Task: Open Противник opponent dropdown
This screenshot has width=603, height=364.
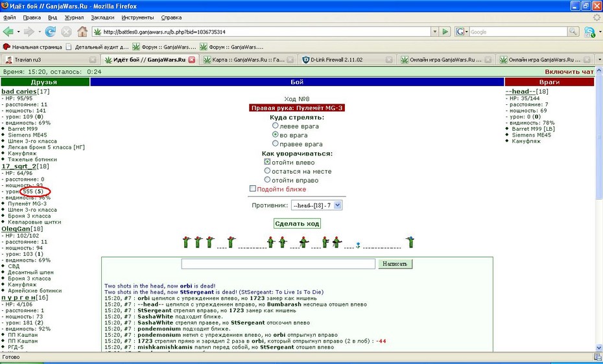Action: [x=316, y=205]
